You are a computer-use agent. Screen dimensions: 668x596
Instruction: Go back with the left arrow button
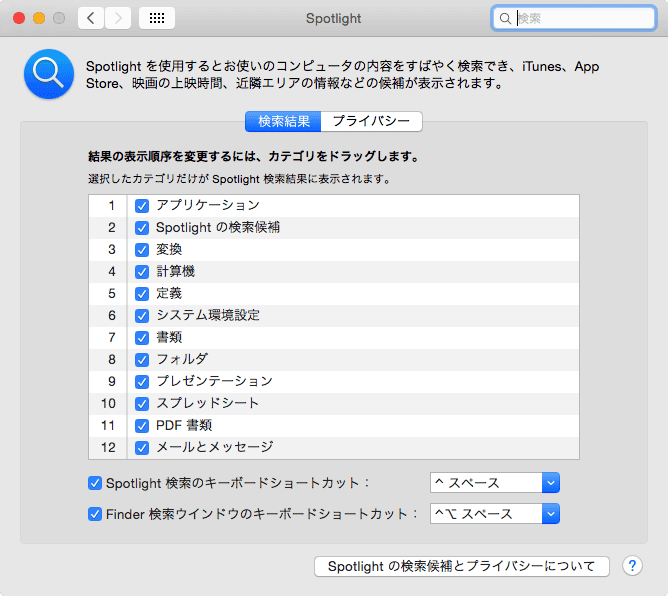point(91,18)
